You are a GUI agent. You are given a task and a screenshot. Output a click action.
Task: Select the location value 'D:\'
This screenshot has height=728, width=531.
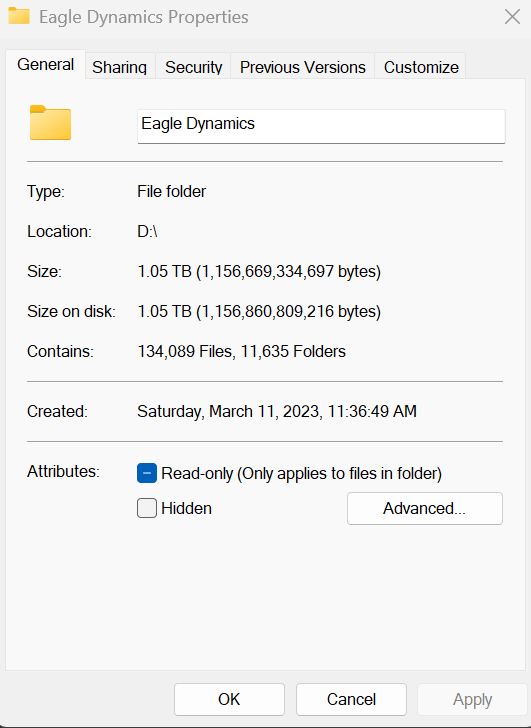pos(147,231)
